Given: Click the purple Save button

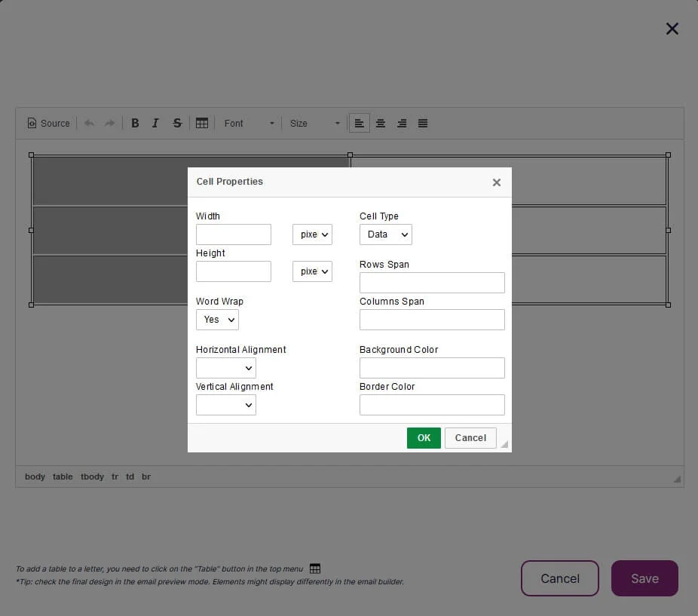Looking at the screenshot, I should click(644, 578).
